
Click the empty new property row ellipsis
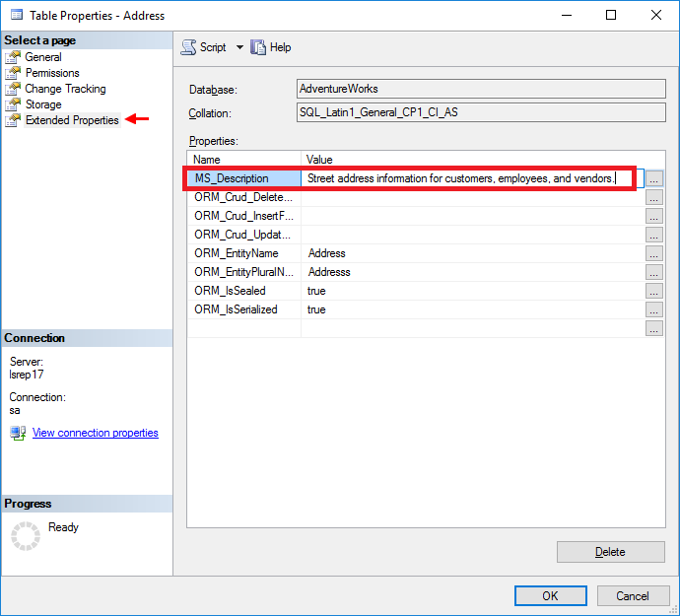[x=654, y=328]
